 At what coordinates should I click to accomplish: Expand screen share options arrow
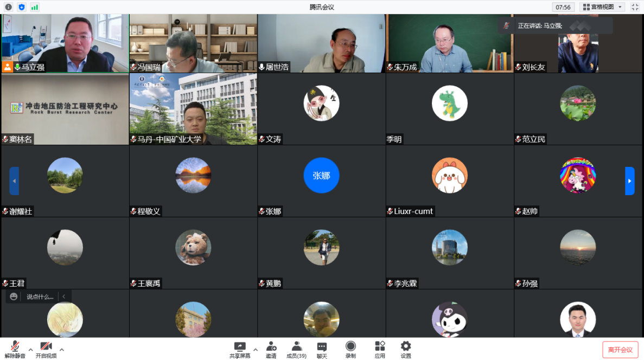256,350
